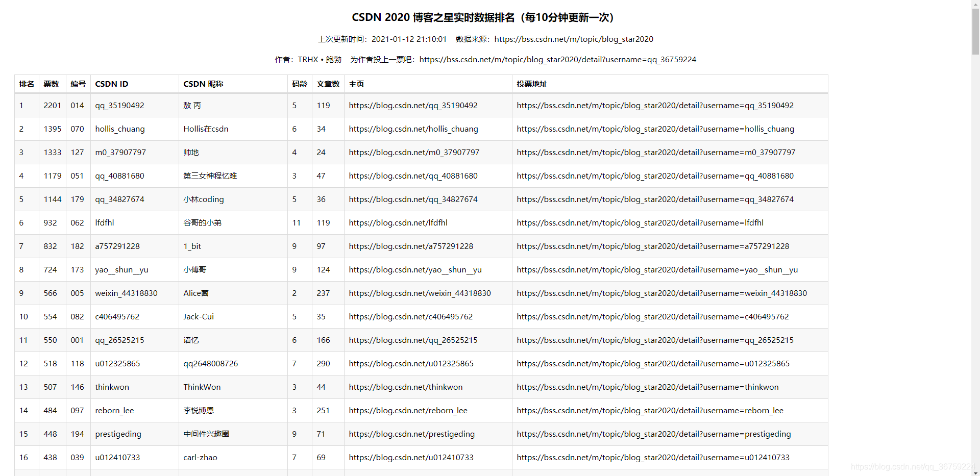The height and width of the screenshot is (476, 980).
Task: Click the vote count 566
Action: coord(50,293)
